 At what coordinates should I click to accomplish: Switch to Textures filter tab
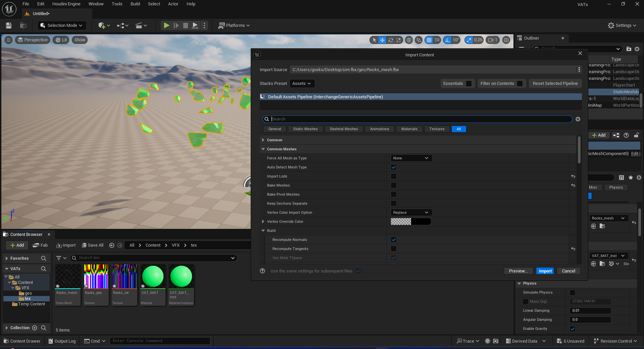click(437, 129)
